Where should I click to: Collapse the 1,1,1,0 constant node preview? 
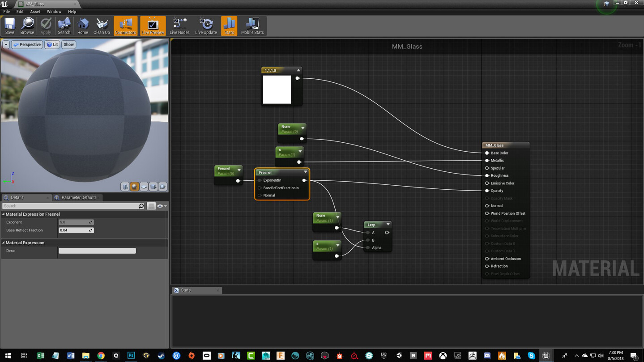(298, 70)
